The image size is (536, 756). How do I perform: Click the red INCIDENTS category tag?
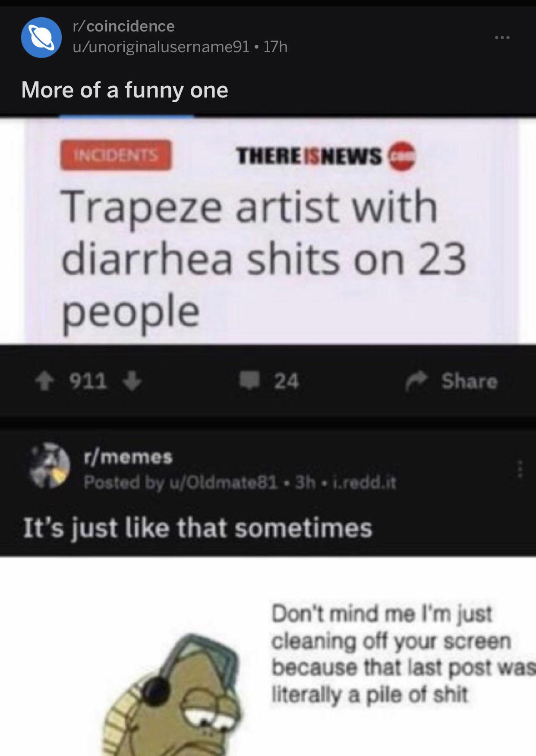(x=116, y=155)
